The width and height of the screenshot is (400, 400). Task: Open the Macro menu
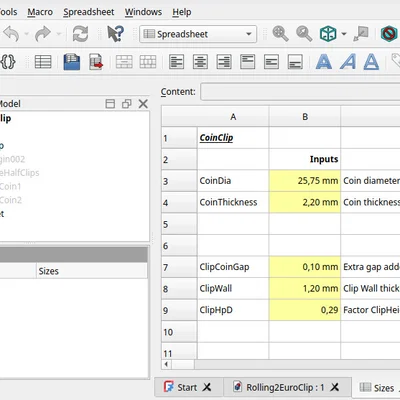(40, 12)
